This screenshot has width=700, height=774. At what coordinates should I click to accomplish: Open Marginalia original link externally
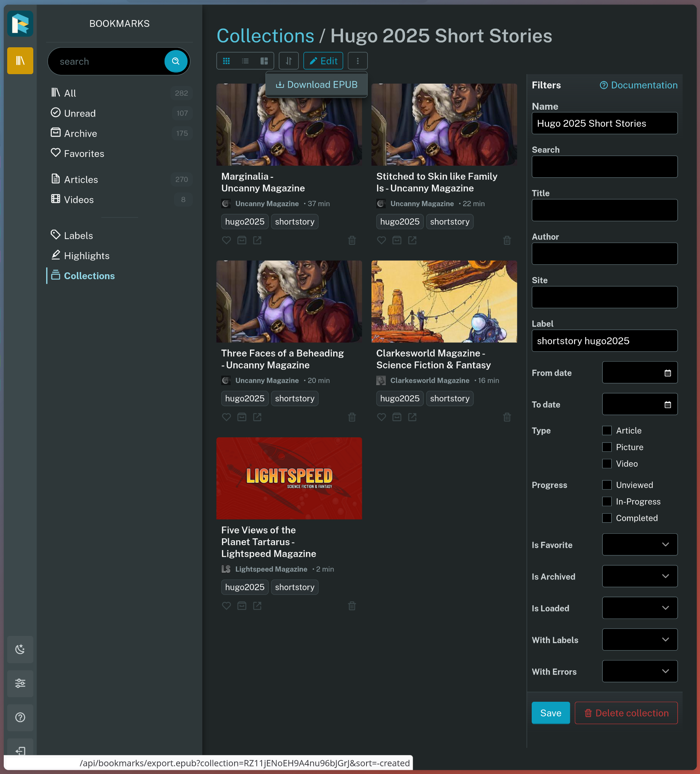(x=257, y=240)
